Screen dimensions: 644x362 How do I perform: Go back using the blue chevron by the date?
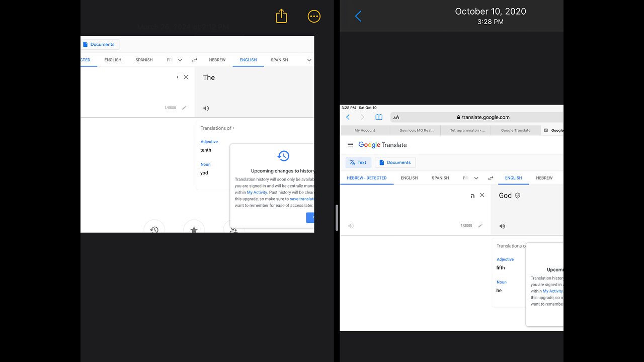click(x=358, y=16)
